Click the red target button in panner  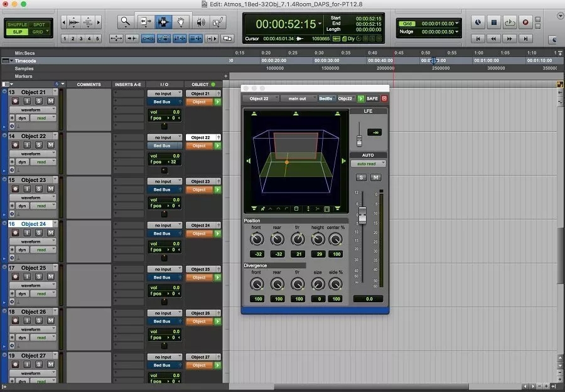click(x=384, y=98)
